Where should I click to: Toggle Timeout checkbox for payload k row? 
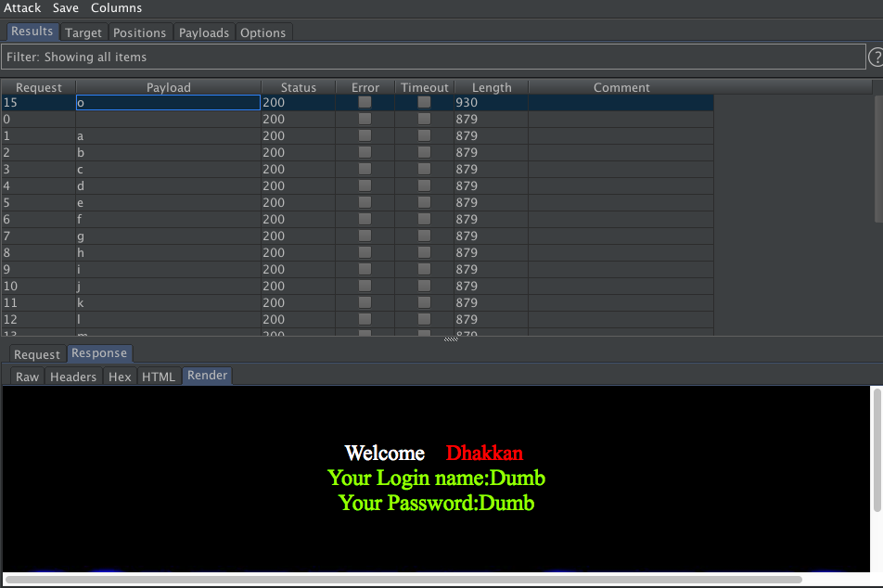424,302
